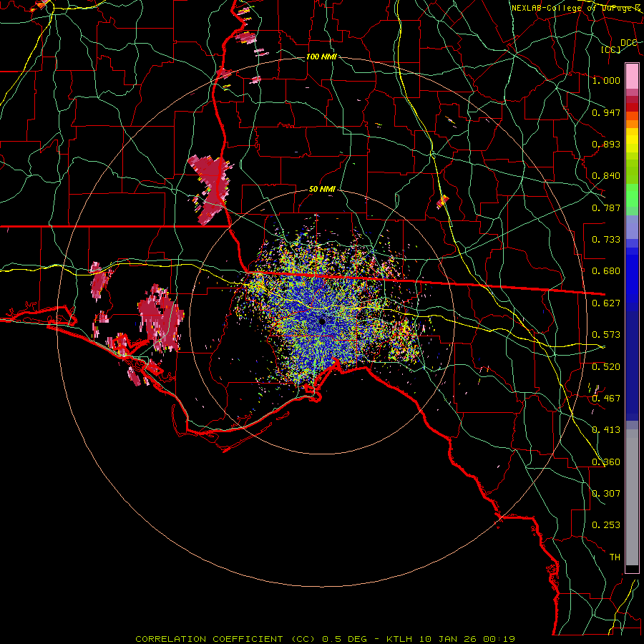The height and width of the screenshot is (644, 644).
Task: Click the 0.627 legend value
Action: pos(606,303)
